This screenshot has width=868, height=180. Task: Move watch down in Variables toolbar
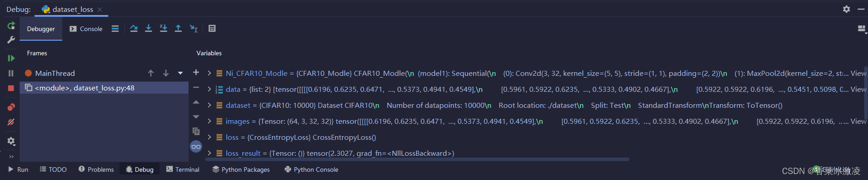pyautogui.click(x=196, y=117)
